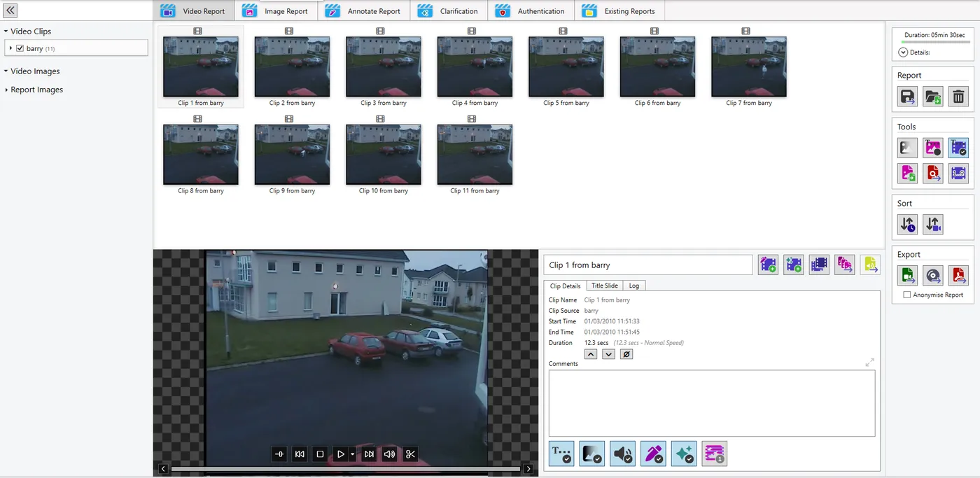This screenshot has height=478, width=980.
Task: Uncheck the barry video clips checkbox
Action: (x=20, y=48)
